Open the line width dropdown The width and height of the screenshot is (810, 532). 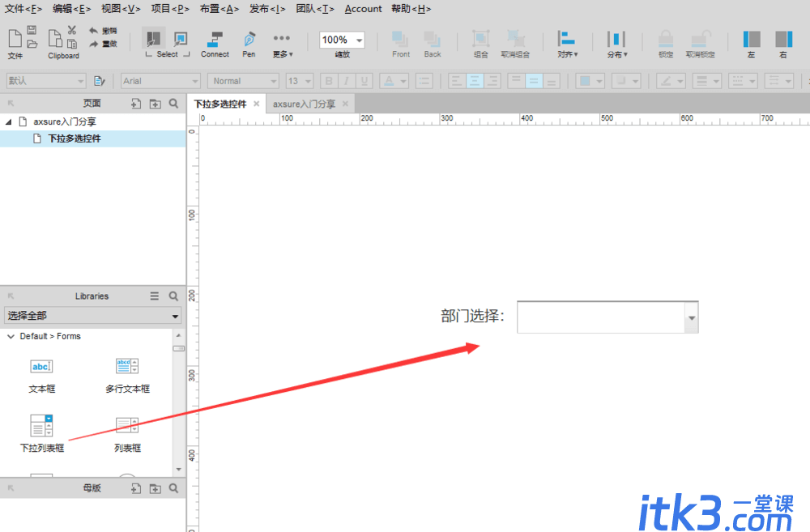(706, 81)
